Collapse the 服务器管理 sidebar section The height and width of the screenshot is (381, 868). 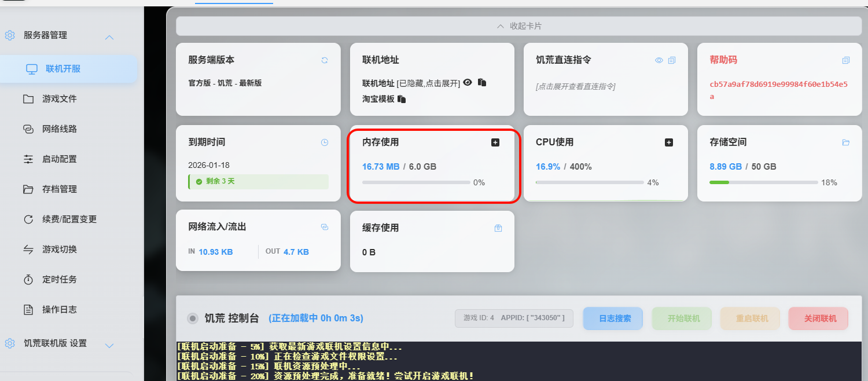(x=109, y=38)
